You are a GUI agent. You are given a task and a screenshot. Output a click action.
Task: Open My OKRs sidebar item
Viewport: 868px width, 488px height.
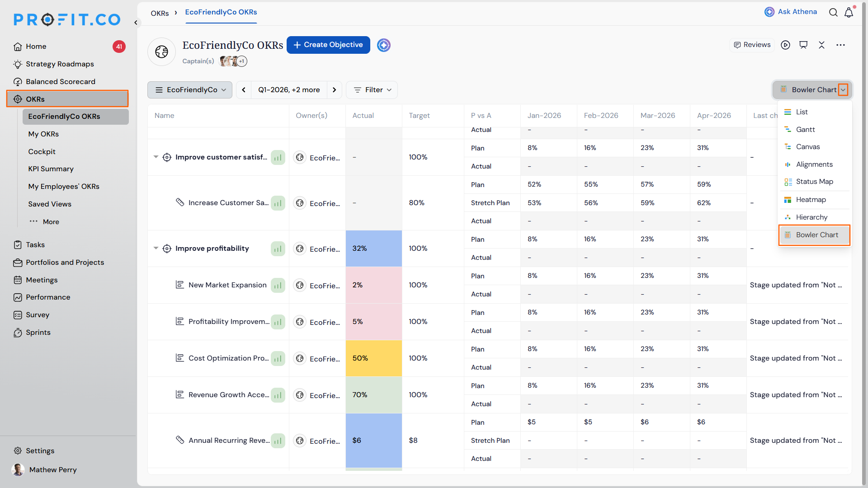coord(43,134)
